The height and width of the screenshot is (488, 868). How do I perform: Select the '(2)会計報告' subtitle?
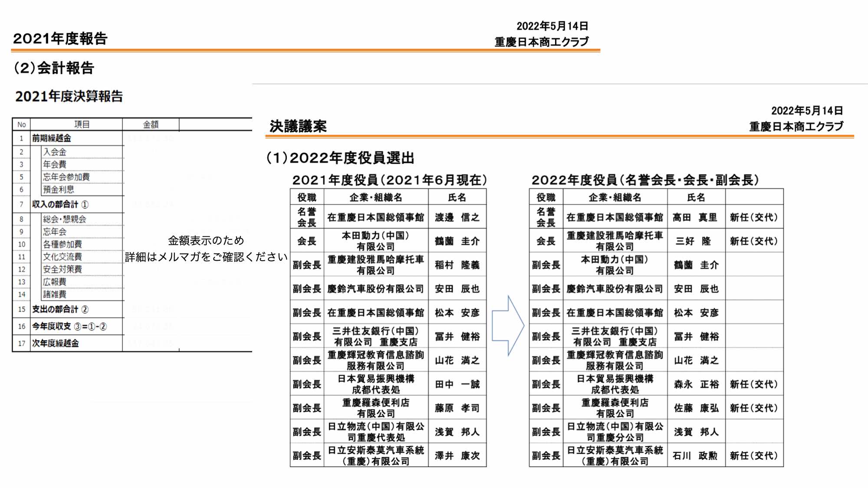(x=54, y=68)
